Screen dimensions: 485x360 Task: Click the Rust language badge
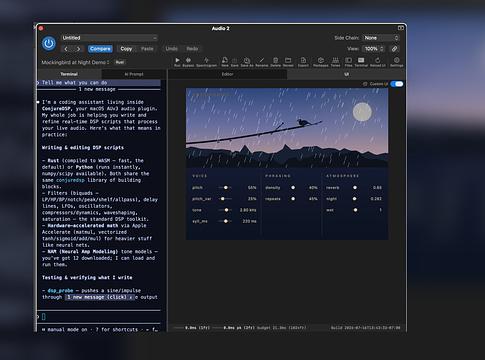click(x=120, y=62)
